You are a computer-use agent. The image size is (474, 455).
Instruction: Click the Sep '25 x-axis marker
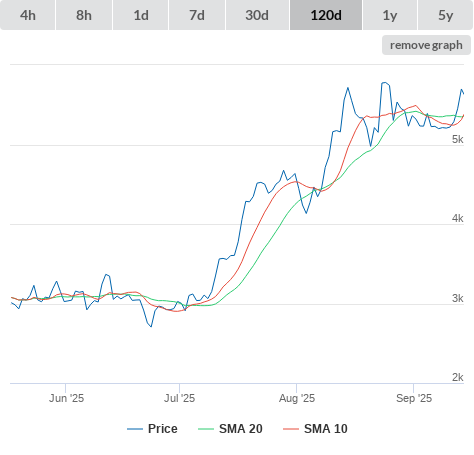(414, 398)
